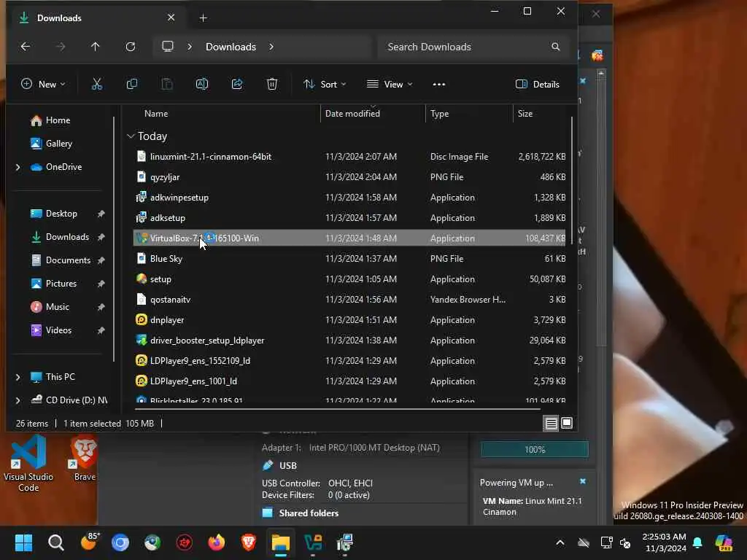
Task: Toggle the Details pane button
Action: click(538, 85)
